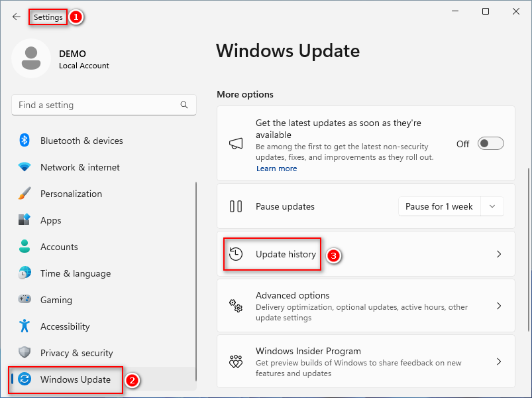Image resolution: width=532 pixels, height=398 pixels.
Task: Open Advanced options label
Action: pyautogui.click(x=292, y=295)
